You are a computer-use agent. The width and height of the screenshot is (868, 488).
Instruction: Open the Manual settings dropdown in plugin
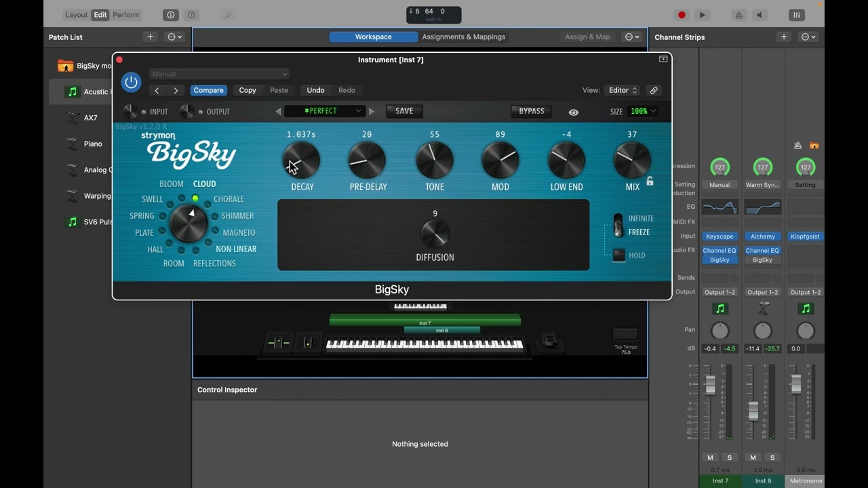(x=219, y=74)
